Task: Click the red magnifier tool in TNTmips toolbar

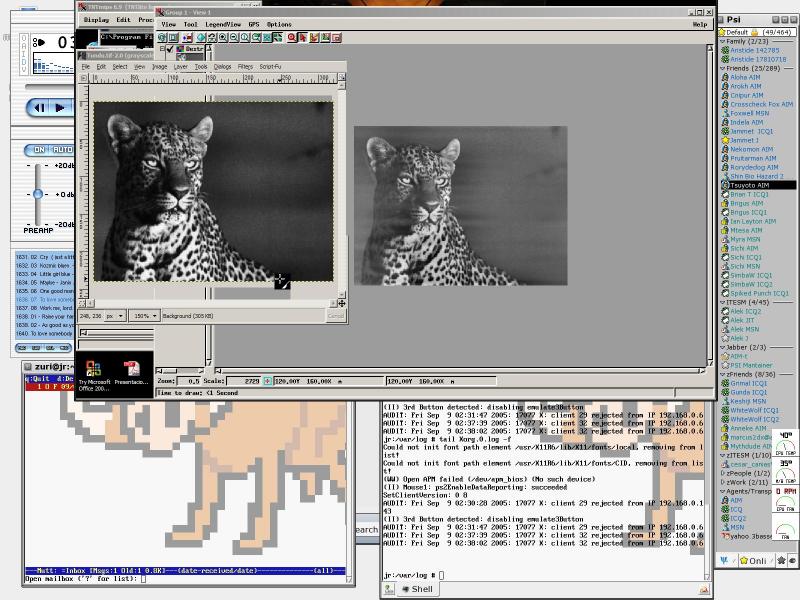Action: tap(292, 37)
